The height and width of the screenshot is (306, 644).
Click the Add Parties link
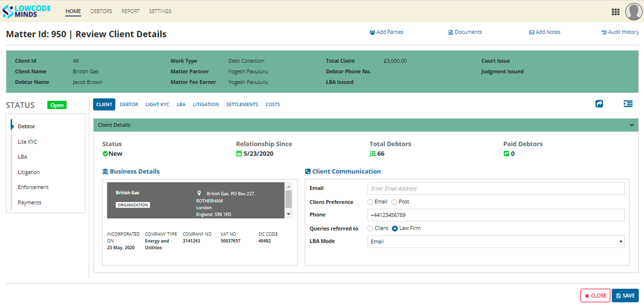point(386,32)
